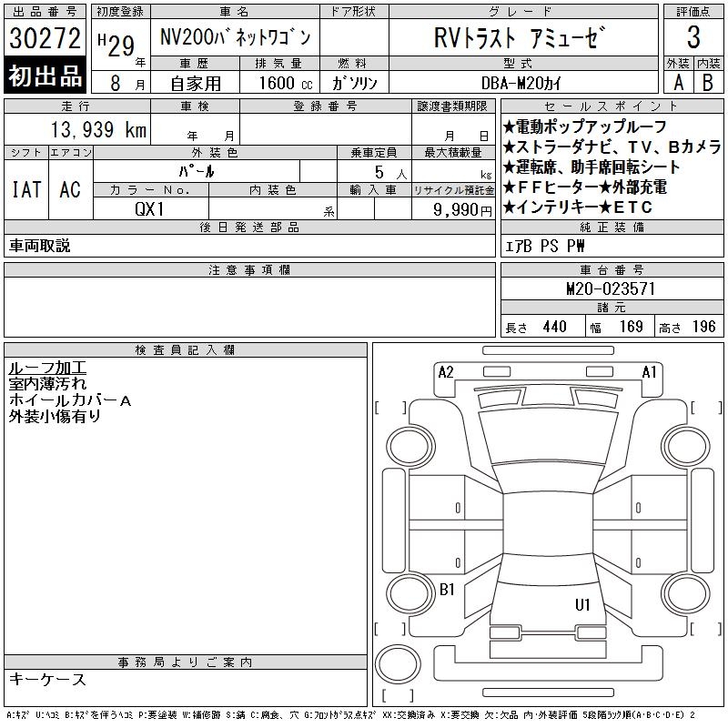This screenshot has height=728, width=728.
Task: Click sales point FFヒーター line
Action: (x=585, y=187)
